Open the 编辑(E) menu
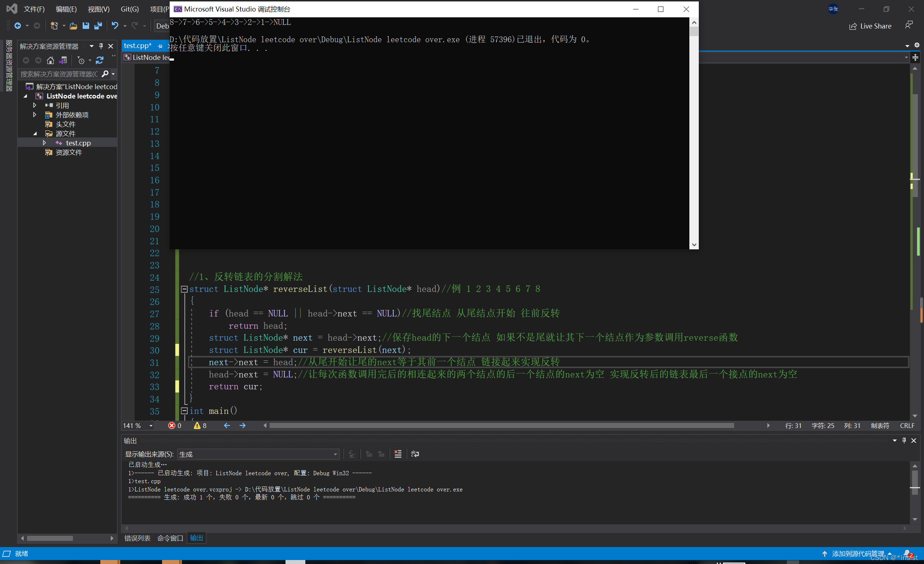 (66, 9)
